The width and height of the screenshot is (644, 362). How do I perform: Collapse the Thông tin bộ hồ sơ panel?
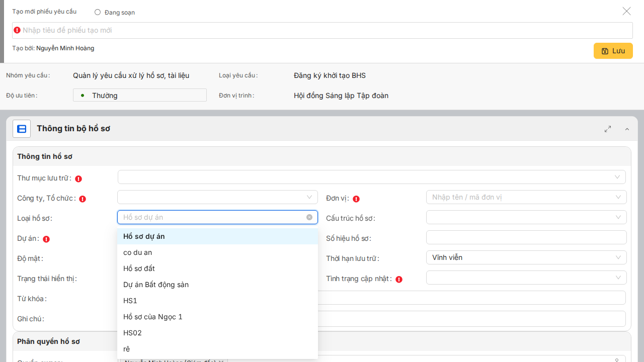[627, 129]
